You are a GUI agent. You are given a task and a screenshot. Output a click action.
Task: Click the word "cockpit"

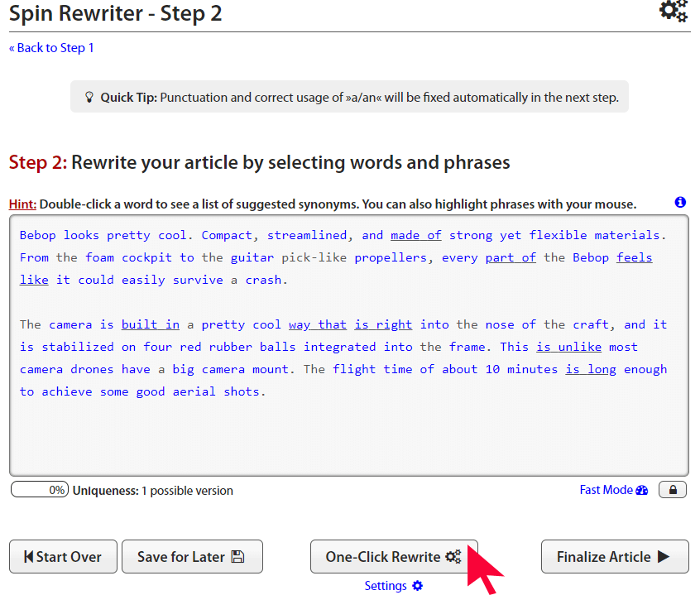tap(146, 257)
